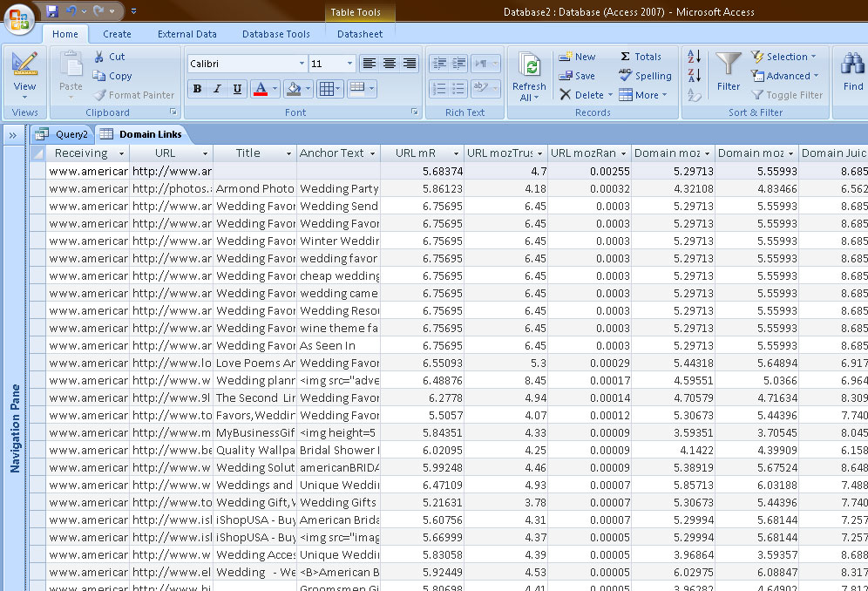Click the Paste button
868x591 pixels.
(x=71, y=75)
